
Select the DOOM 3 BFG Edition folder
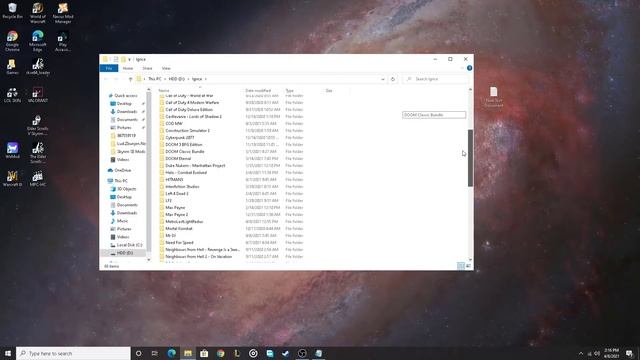[184, 144]
